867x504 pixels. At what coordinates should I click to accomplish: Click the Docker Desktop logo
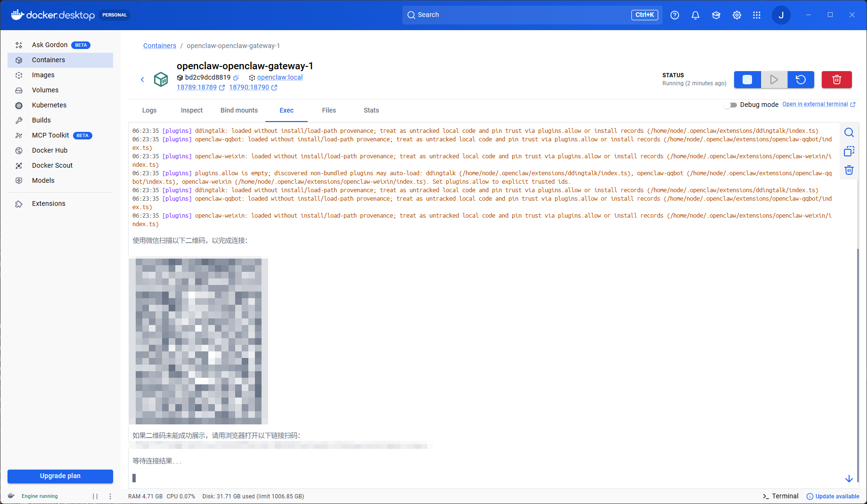click(x=53, y=15)
